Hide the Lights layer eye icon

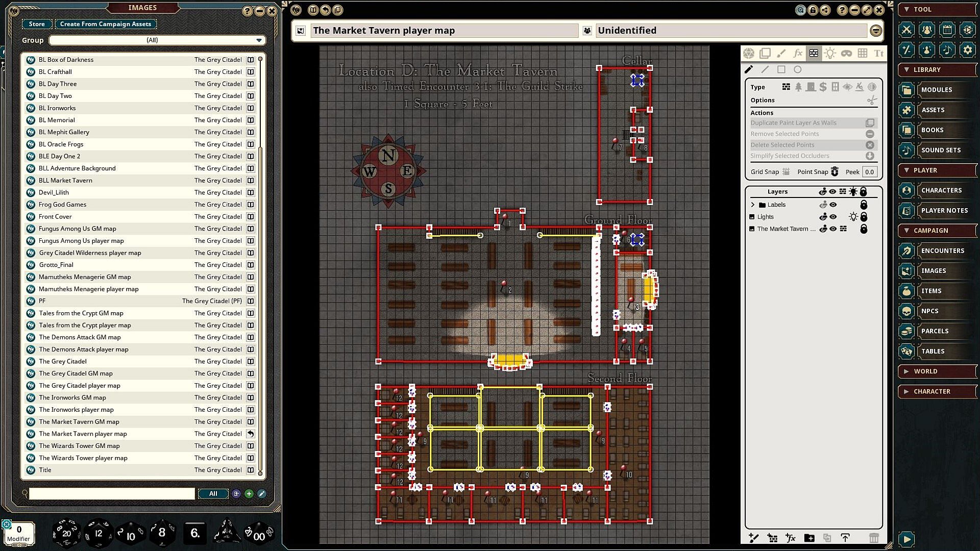click(x=833, y=217)
